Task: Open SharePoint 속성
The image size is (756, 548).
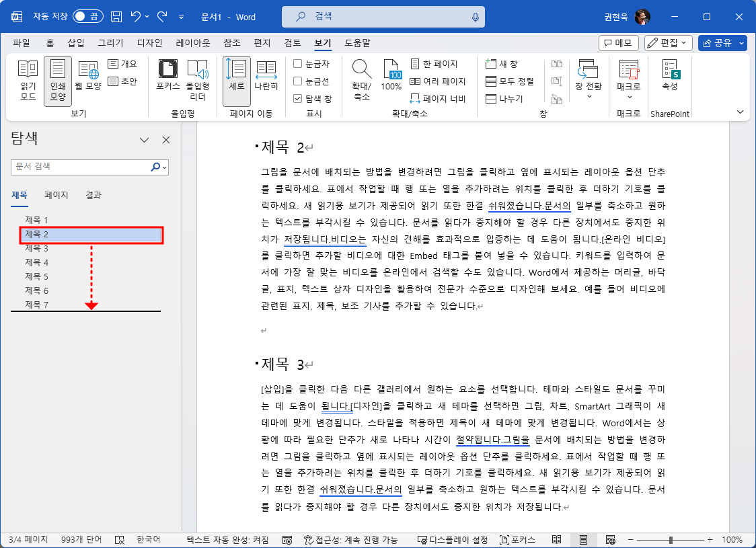Action: click(x=670, y=75)
